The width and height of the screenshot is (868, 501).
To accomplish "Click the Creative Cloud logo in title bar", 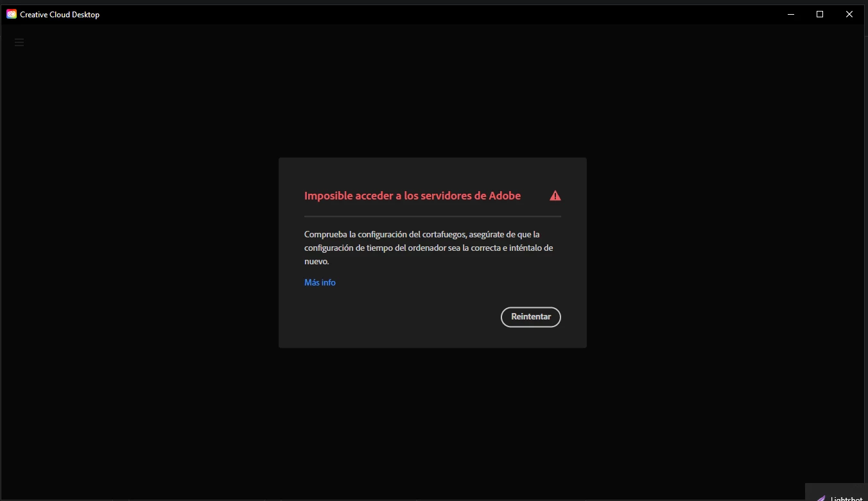I will (12, 14).
